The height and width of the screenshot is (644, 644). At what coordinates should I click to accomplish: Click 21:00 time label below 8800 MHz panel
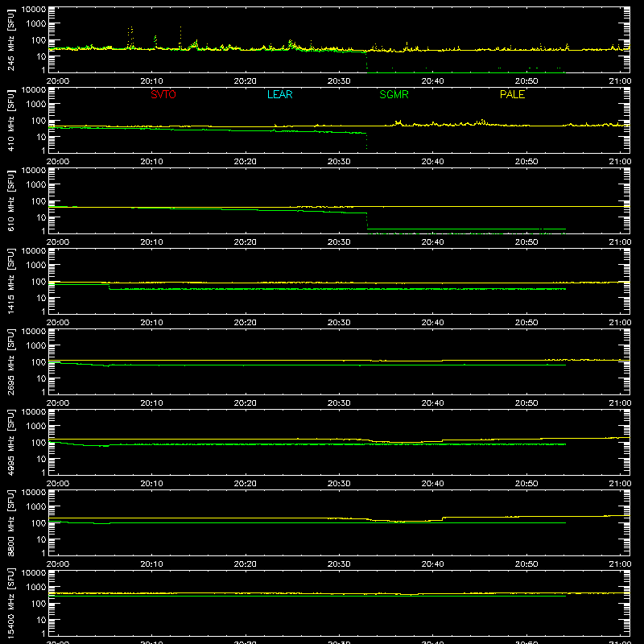(x=620, y=564)
